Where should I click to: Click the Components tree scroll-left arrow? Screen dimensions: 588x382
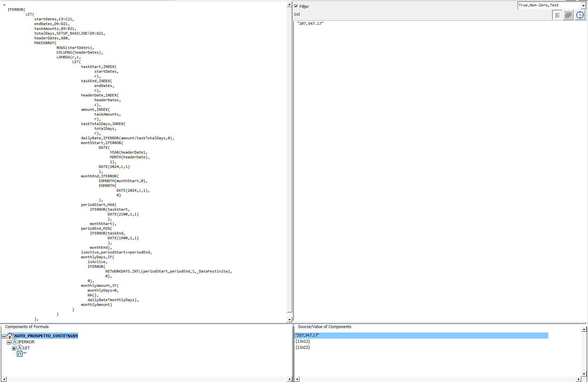3,379
